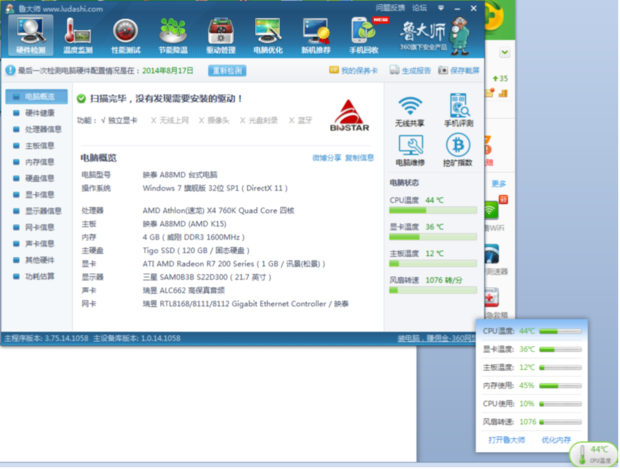Open the 手机评测 phone benchmark tool

click(458, 110)
